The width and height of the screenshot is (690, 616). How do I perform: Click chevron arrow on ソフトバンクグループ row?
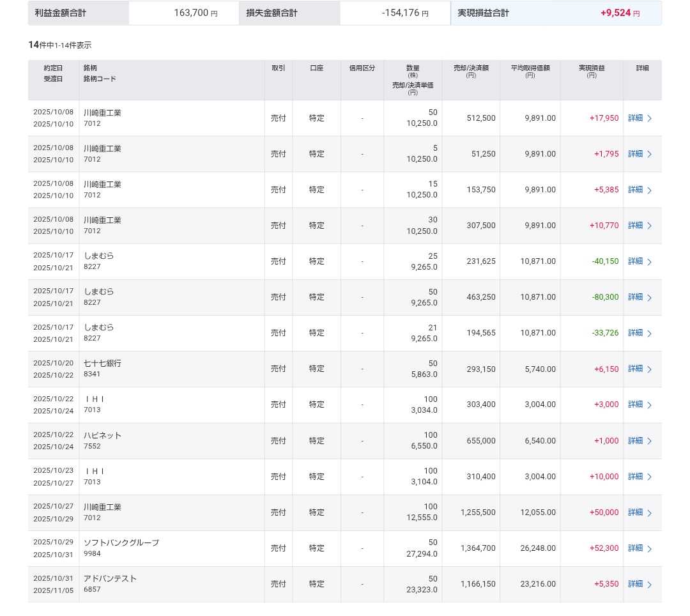coord(650,548)
